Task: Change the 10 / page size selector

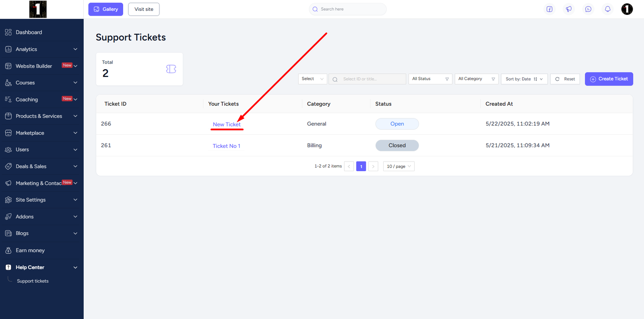Action: coord(398,166)
